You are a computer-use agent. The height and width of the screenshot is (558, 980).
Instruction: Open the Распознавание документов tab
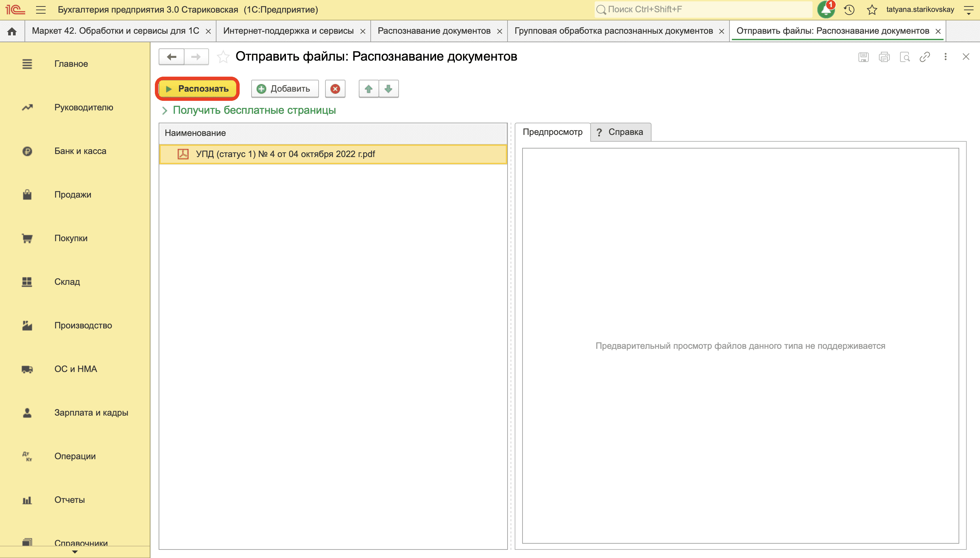(434, 31)
